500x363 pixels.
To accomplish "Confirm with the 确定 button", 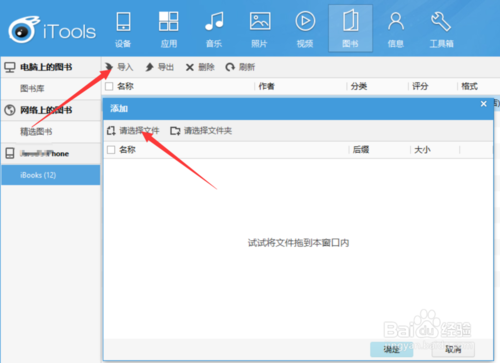I will click(392, 349).
